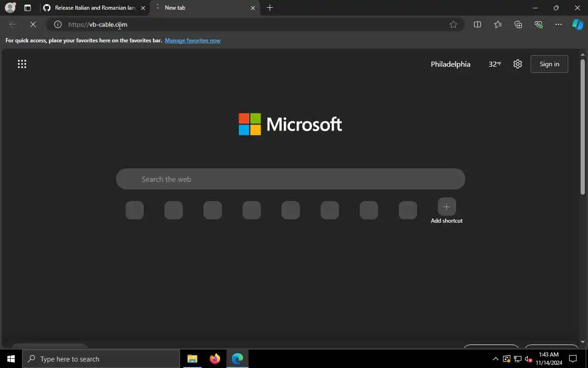Image resolution: width=588 pixels, height=368 pixels.
Task: Open a new tab with plus button
Action: 270,8
